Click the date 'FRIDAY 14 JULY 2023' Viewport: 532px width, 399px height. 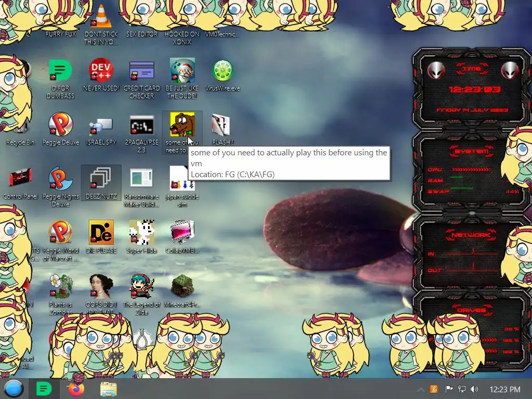click(x=472, y=110)
